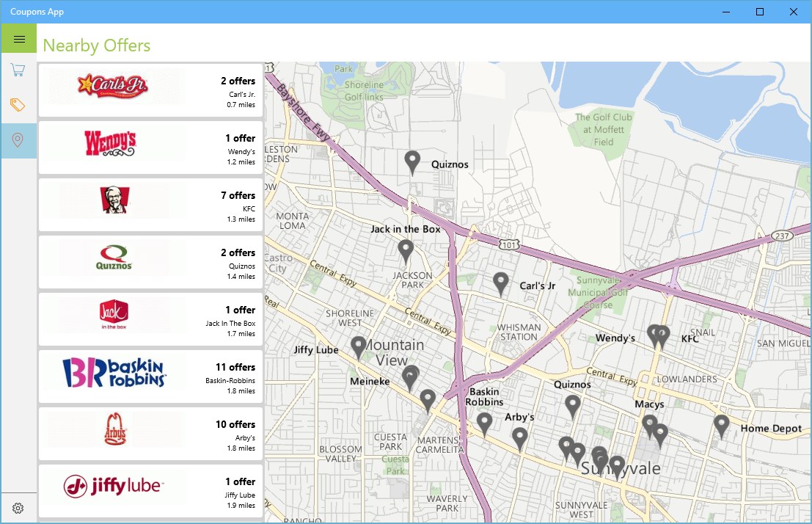Select the northern Quiznos map pin
This screenshot has width=812, height=524.
pos(412,163)
